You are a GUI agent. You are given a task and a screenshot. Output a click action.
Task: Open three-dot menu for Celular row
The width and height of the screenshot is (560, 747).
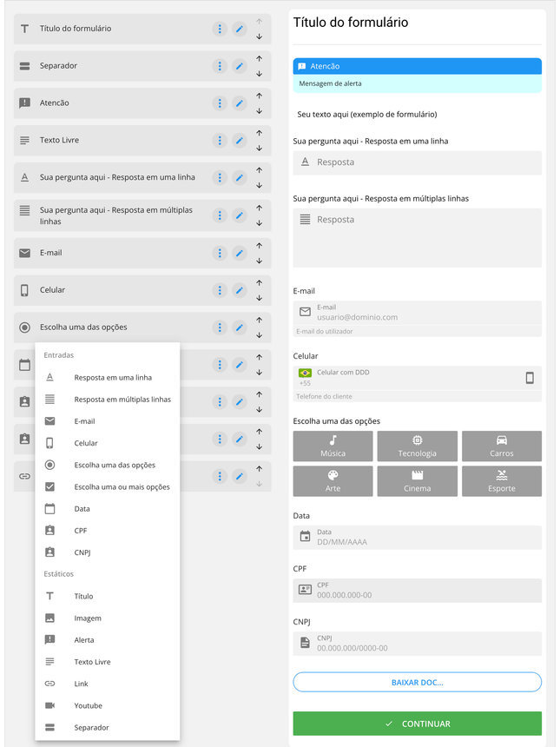click(220, 290)
